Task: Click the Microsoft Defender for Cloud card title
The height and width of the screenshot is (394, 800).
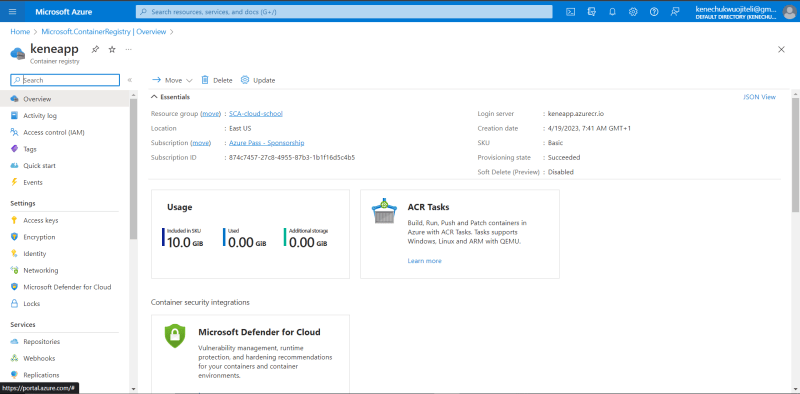Action: point(259,332)
